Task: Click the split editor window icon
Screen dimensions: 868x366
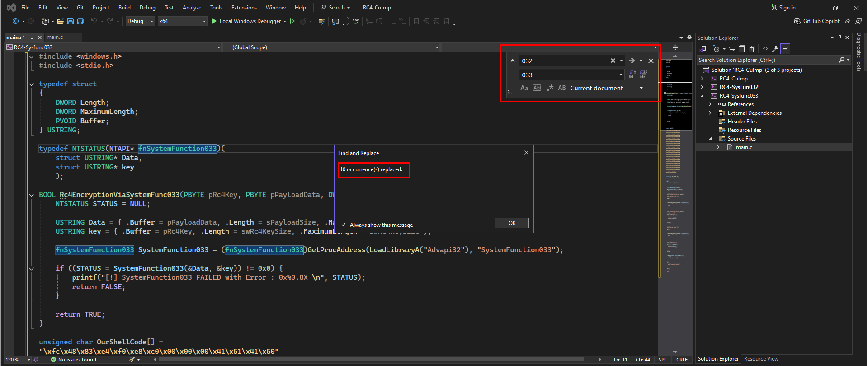Action: 675,47
